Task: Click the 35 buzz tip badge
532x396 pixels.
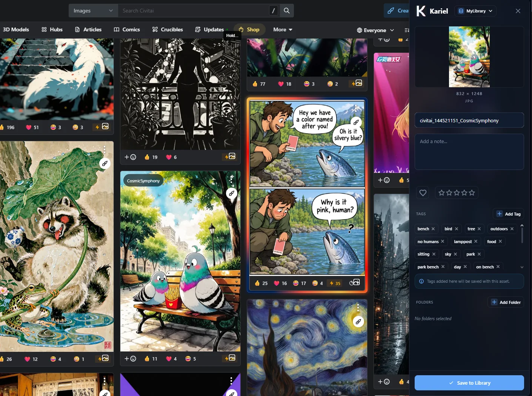Action: [335, 283]
